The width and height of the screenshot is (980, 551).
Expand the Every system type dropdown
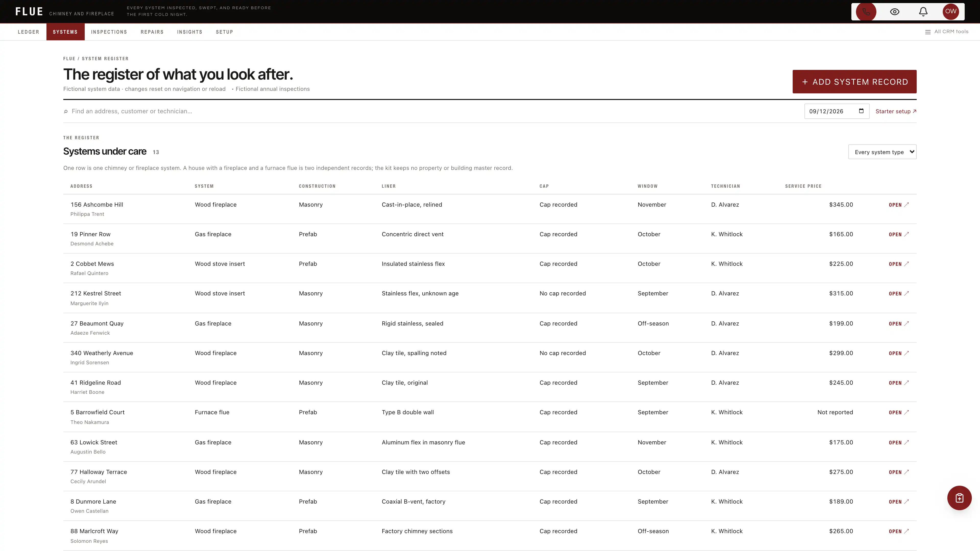pos(882,152)
